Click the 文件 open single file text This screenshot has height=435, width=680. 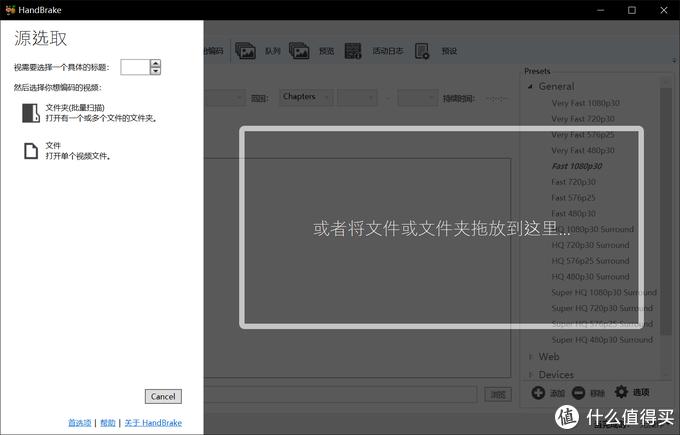coord(53,146)
